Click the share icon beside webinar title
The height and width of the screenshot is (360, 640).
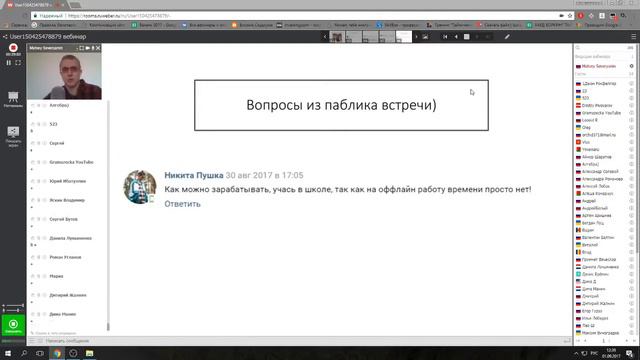[5, 37]
